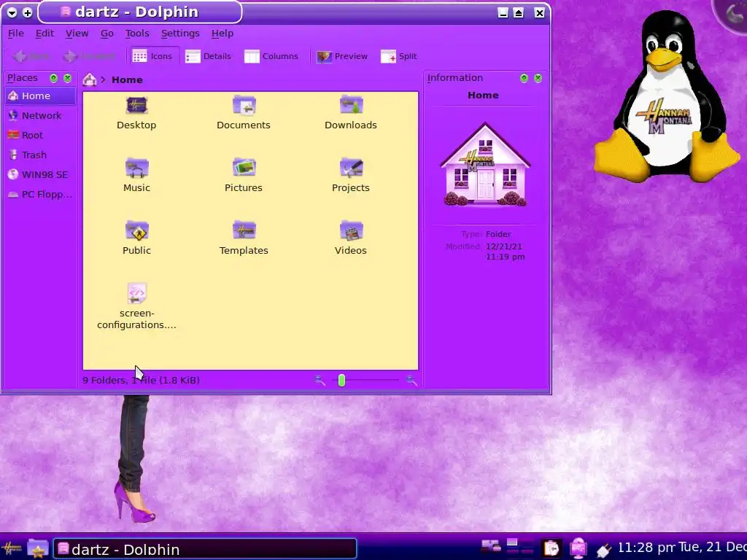Go to Home in Places panel
Screen dimensions: 747x560
pyautogui.click(x=41, y=96)
